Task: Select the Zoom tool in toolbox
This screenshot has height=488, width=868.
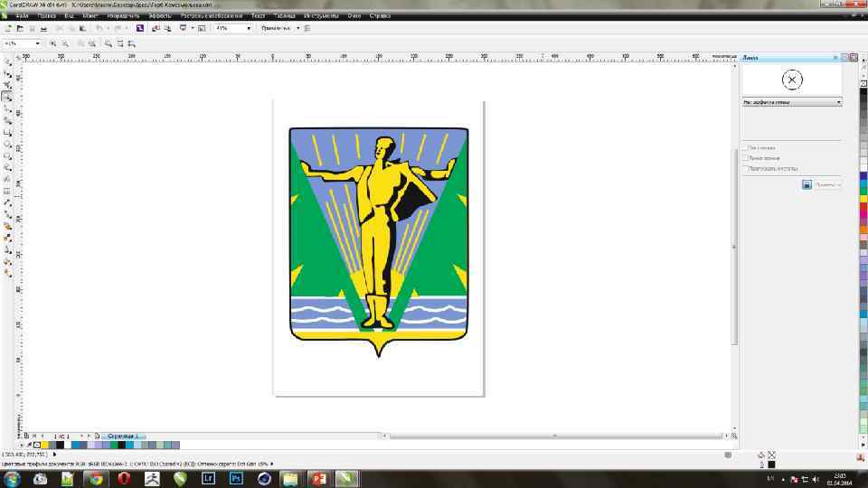Action: [x=7, y=97]
